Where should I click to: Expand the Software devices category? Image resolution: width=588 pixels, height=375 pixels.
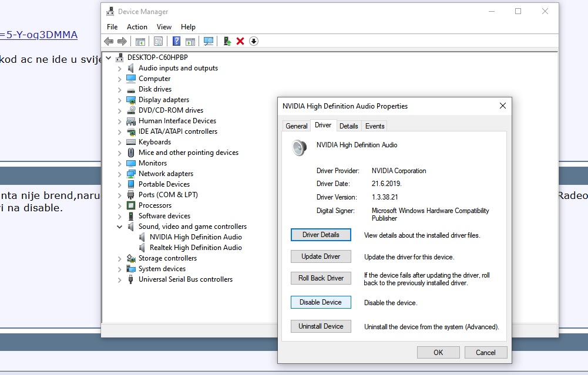pos(120,216)
